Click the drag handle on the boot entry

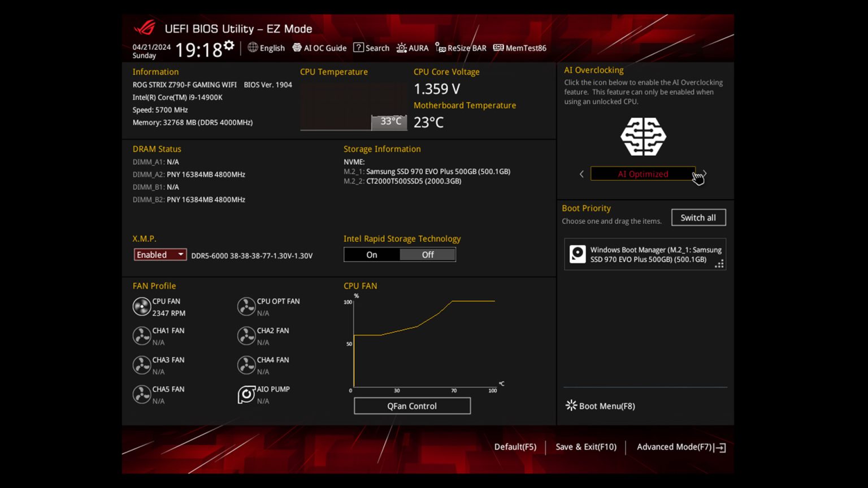click(x=719, y=264)
